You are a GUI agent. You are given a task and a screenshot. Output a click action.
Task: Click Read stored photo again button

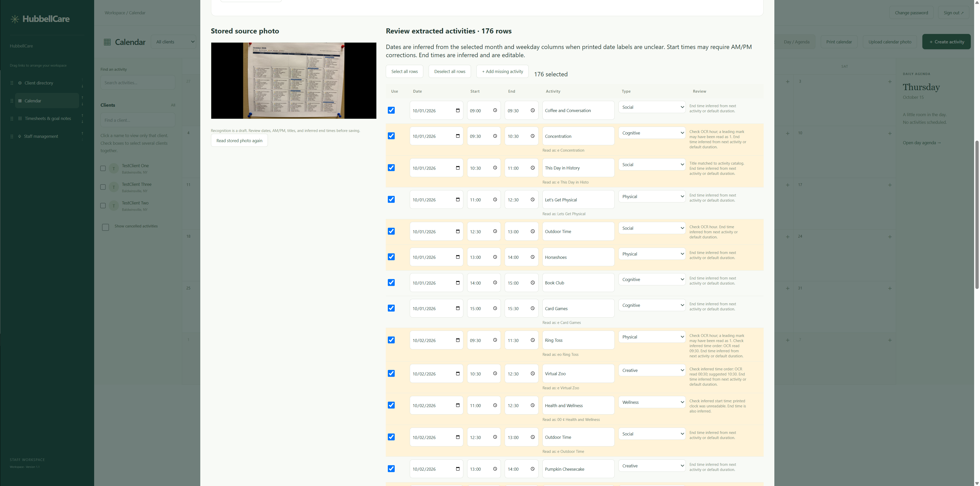point(239,141)
